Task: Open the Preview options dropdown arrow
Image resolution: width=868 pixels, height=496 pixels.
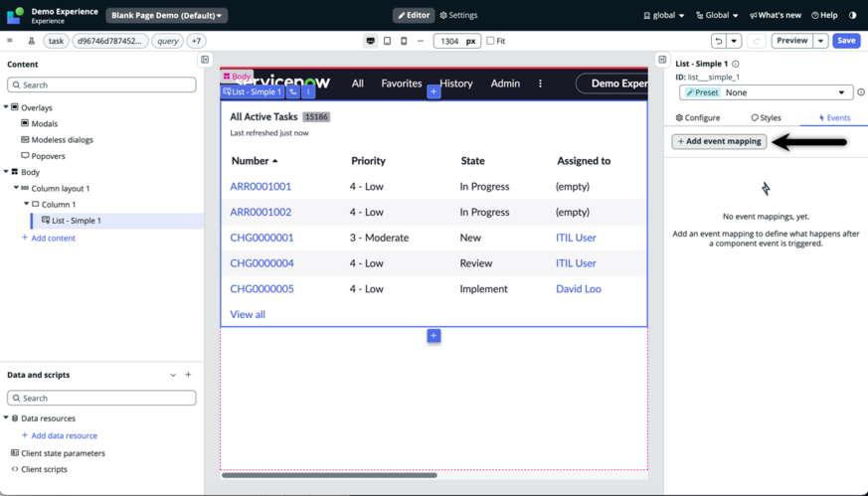Action: 821,41
